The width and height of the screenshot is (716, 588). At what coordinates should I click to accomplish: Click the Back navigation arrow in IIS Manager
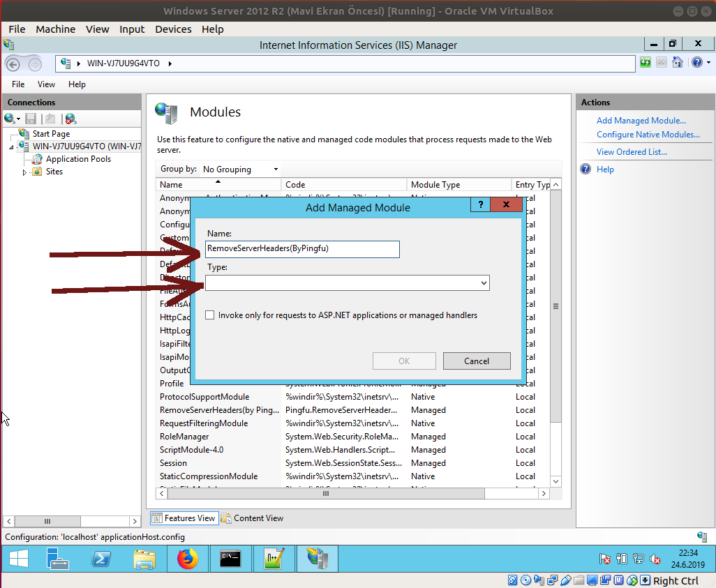[13, 64]
